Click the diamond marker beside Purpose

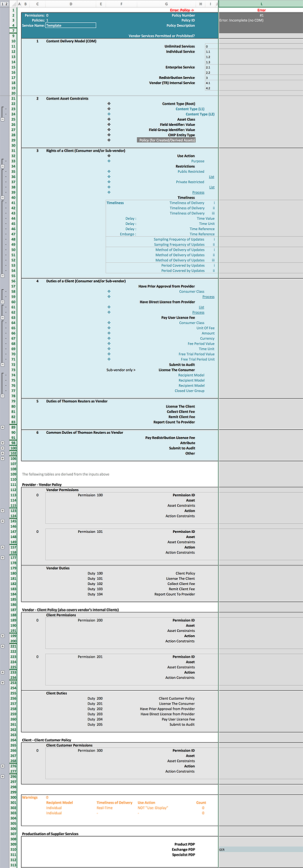click(109, 161)
